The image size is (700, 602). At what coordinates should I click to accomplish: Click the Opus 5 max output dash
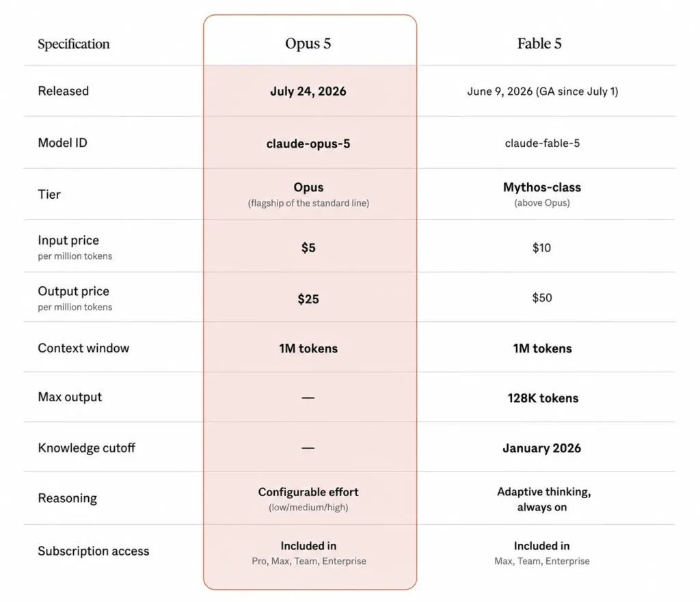308,398
